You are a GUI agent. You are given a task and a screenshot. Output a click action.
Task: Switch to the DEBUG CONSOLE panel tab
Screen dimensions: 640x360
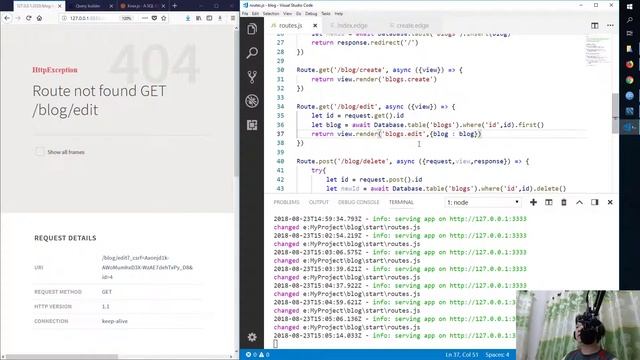click(x=358, y=202)
